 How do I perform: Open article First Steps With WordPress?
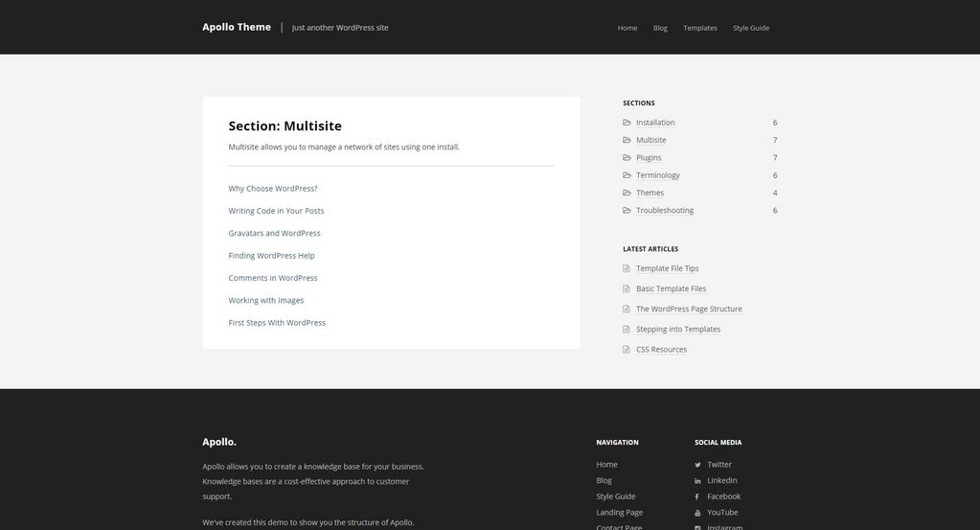click(277, 323)
